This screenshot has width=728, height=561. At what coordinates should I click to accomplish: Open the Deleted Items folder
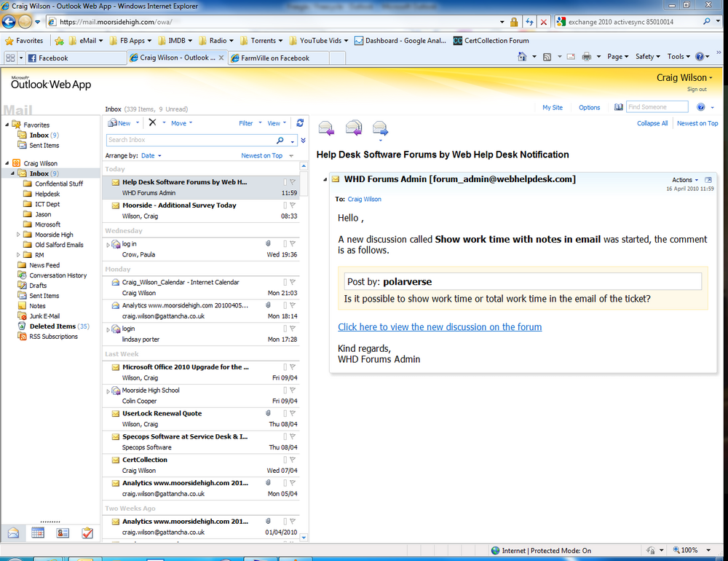point(53,326)
